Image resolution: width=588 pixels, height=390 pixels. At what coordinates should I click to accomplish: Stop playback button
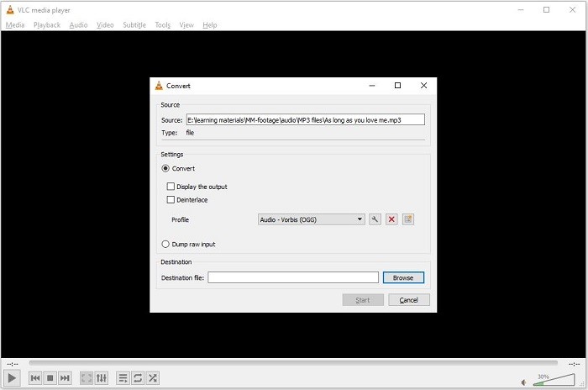click(x=50, y=378)
